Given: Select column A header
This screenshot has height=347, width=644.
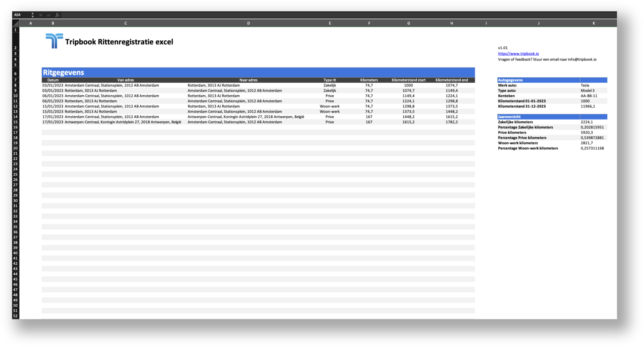Looking at the screenshot, I should (31, 23).
